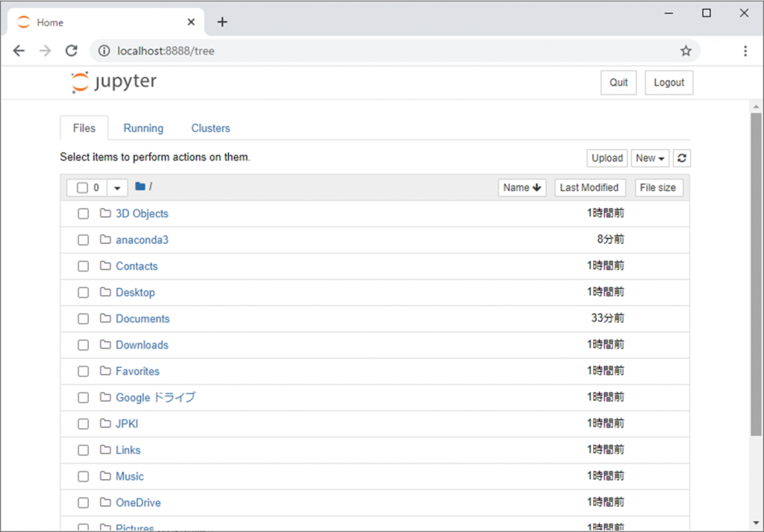Screen dimensions: 764x532
Task: Go back to the previous page
Action: coord(19,51)
